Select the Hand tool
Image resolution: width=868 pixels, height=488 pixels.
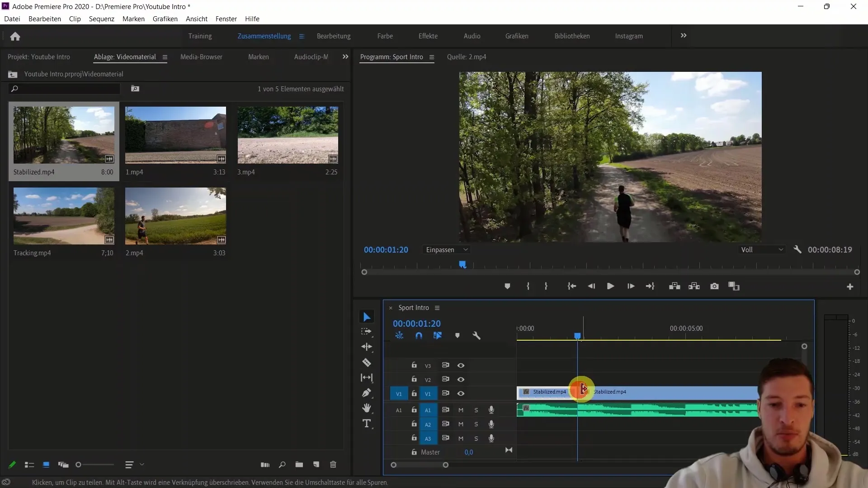click(367, 408)
